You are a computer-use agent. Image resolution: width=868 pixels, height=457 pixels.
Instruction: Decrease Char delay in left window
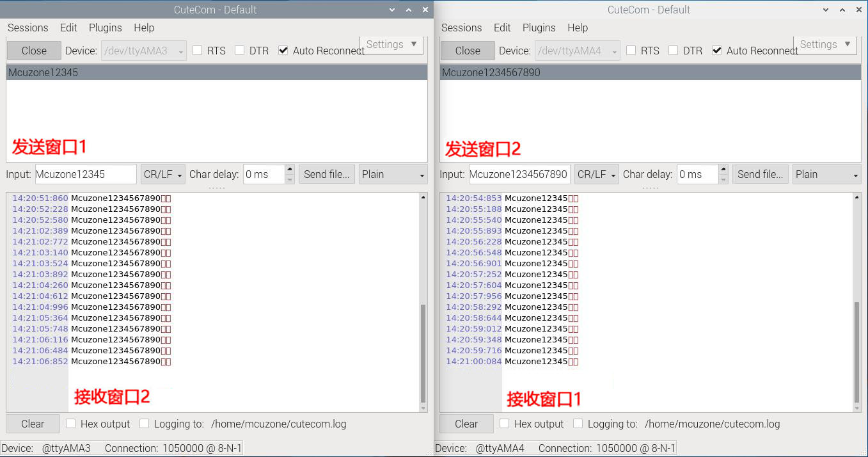pyautogui.click(x=290, y=179)
